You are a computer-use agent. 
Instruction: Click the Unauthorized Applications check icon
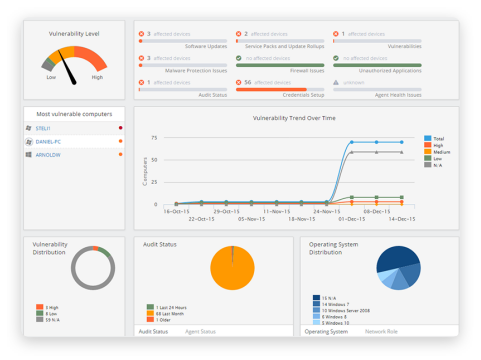click(336, 58)
